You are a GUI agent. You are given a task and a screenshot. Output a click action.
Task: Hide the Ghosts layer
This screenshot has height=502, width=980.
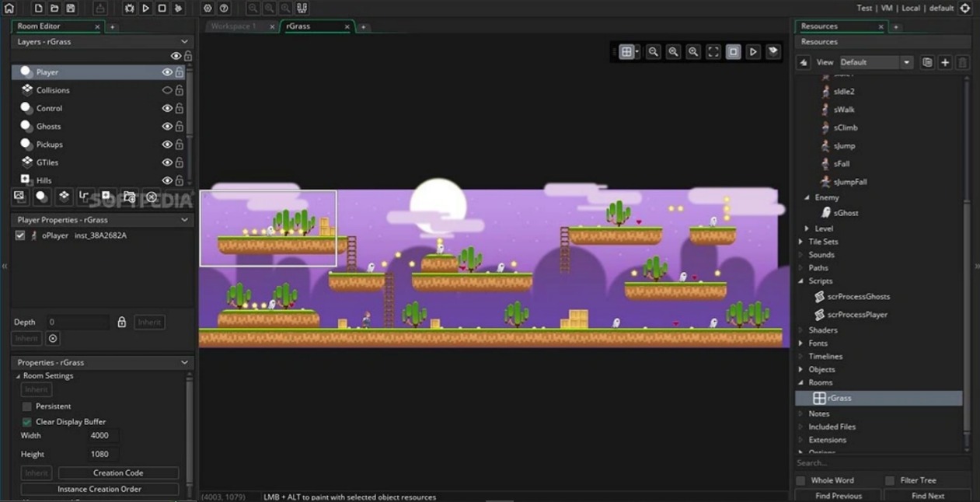tap(167, 126)
